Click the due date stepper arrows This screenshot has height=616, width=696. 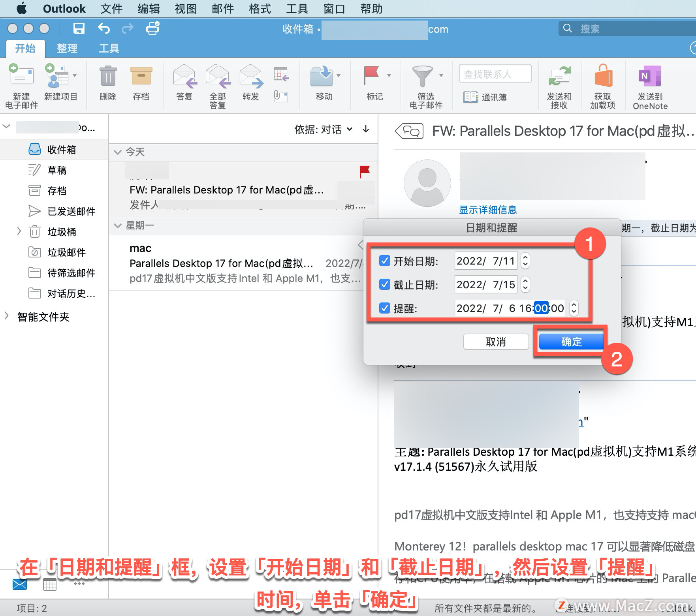[525, 285]
